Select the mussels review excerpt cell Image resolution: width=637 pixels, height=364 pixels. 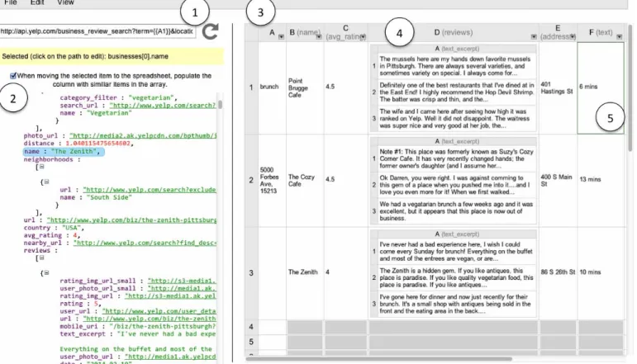[x=457, y=66]
